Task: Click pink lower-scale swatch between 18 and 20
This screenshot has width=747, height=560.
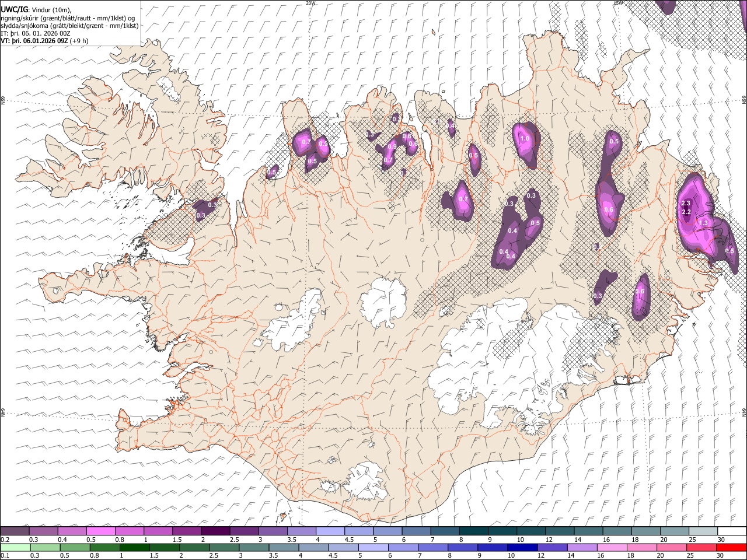Action: pos(642,547)
